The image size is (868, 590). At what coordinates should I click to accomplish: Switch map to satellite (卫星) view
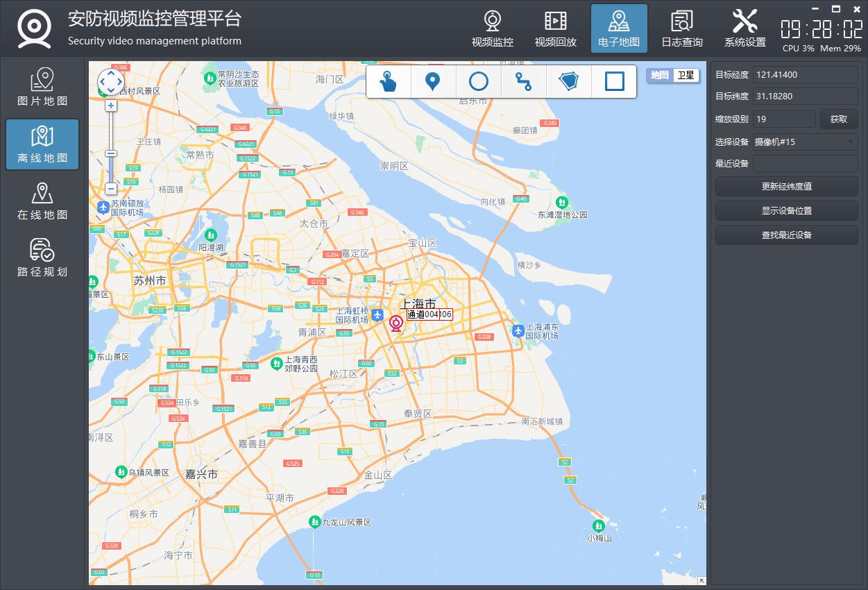pyautogui.click(x=686, y=75)
